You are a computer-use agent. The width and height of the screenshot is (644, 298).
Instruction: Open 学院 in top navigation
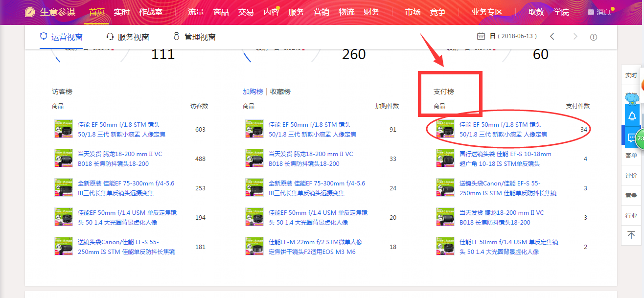(x=561, y=12)
